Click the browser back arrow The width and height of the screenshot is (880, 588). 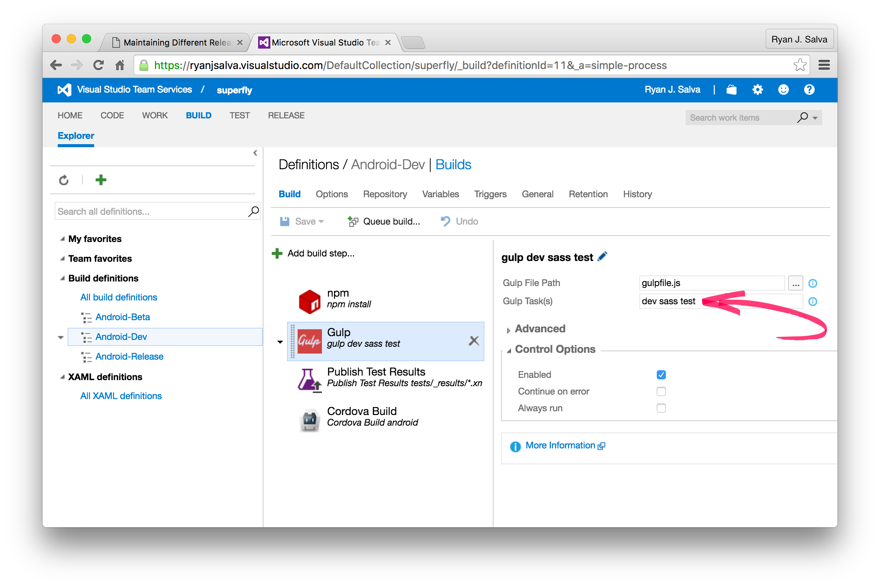tap(56, 65)
